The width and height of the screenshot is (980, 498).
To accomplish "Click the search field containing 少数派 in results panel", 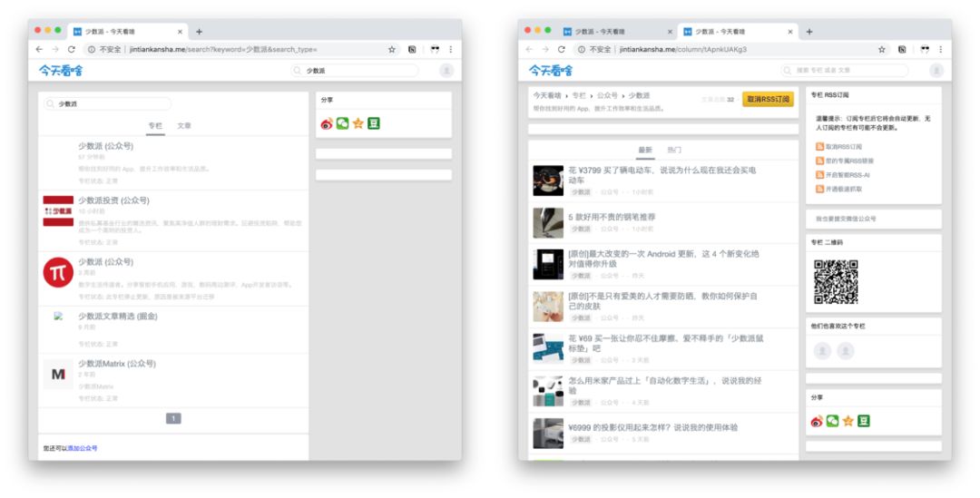I will click(x=107, y=103).
